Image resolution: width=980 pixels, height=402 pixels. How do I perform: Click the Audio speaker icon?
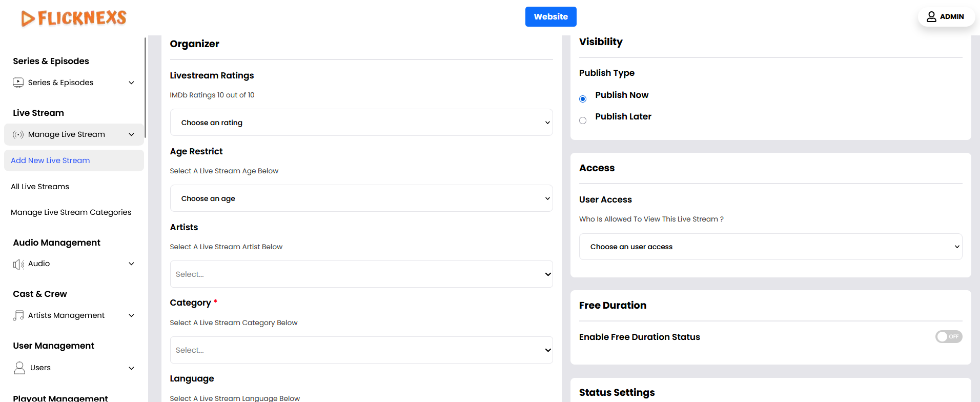pos(18,264)
